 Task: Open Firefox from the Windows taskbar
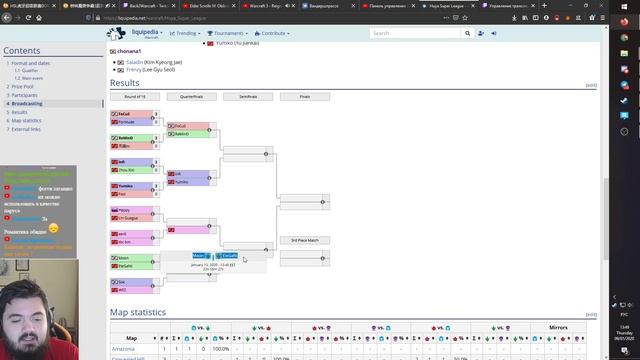pyautogui.click(x=624, y=22)
